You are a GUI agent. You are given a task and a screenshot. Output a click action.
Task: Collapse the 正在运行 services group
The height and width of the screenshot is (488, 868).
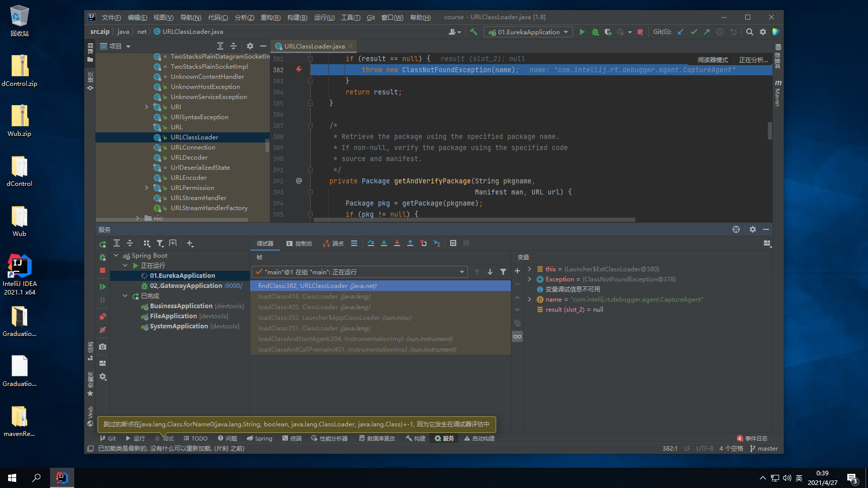pos(125,266)
